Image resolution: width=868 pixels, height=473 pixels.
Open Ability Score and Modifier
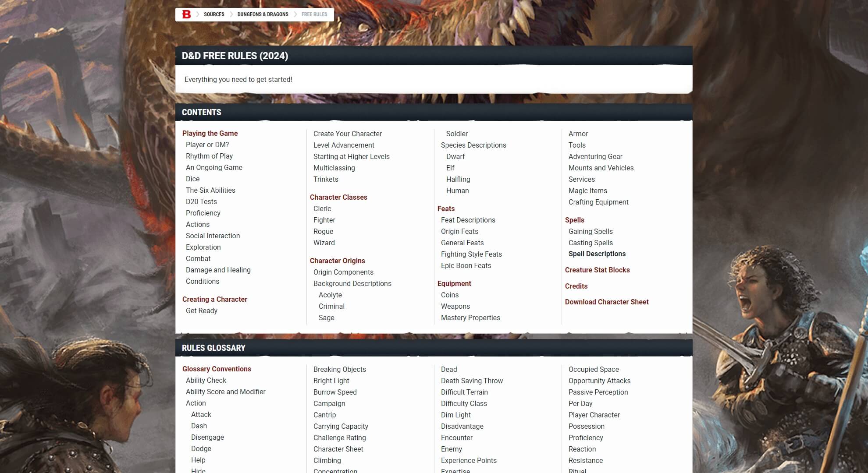pos(226,392)
